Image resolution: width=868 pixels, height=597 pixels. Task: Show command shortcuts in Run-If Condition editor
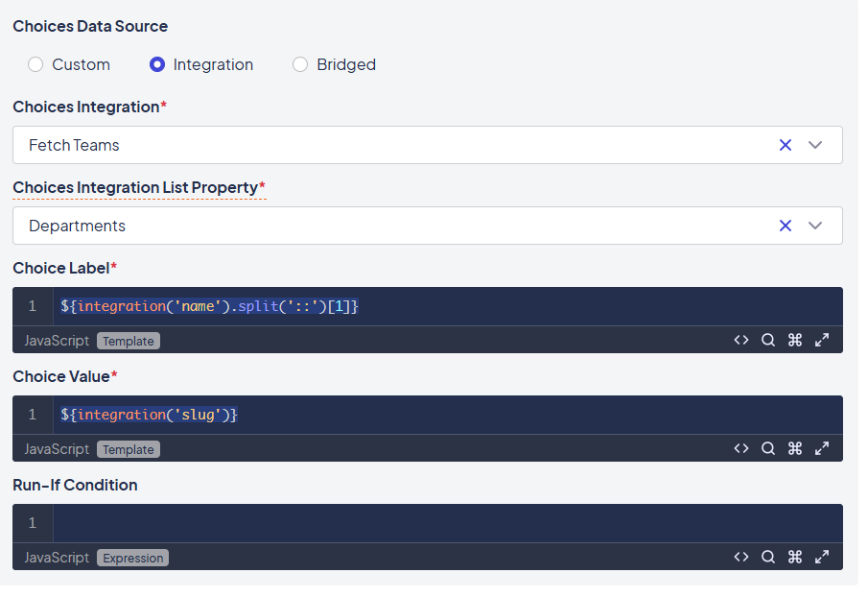pos(795,557)
